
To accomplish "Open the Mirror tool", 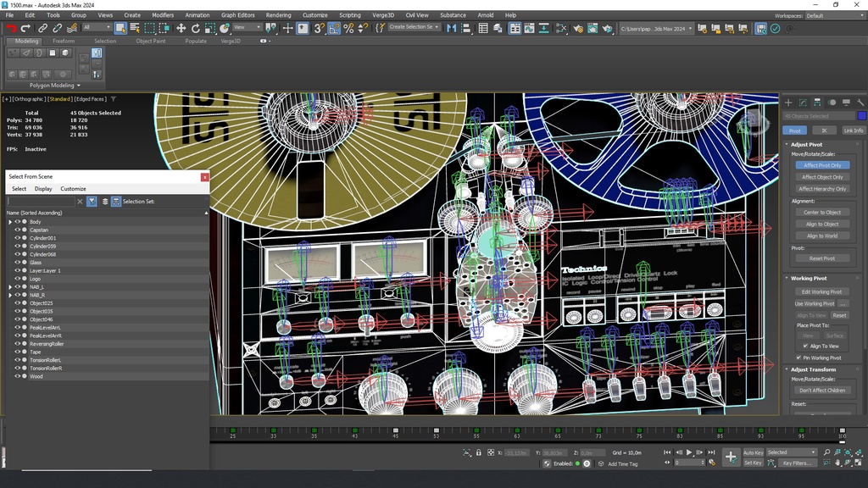I will (x=451, y=28).
